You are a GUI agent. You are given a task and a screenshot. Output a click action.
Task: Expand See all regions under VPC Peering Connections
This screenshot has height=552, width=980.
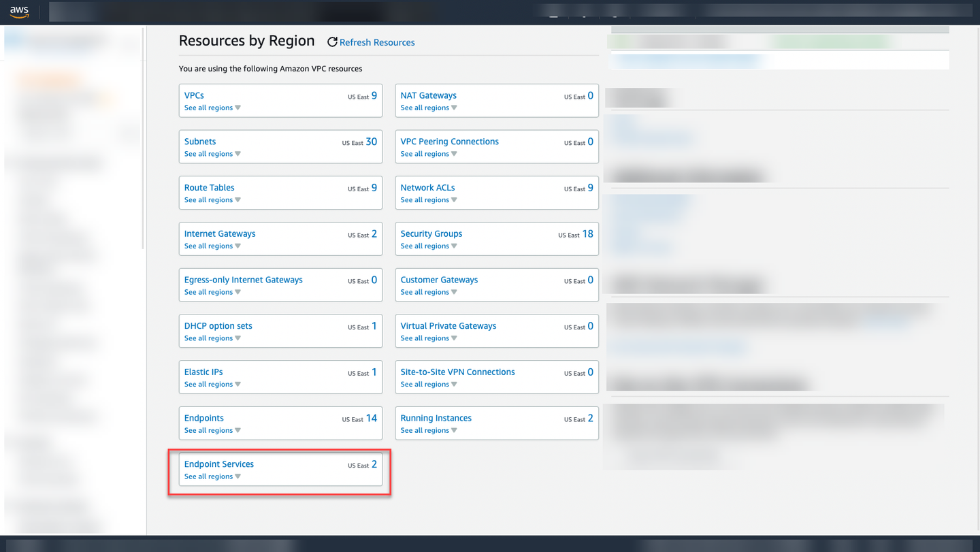click(x=429, y=154)
